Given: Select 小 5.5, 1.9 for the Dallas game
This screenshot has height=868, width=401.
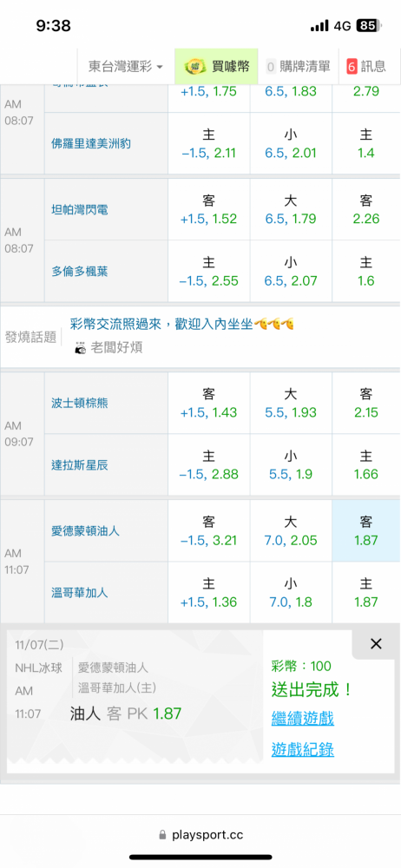Looking at the screenshot, I should coord(291,465).
